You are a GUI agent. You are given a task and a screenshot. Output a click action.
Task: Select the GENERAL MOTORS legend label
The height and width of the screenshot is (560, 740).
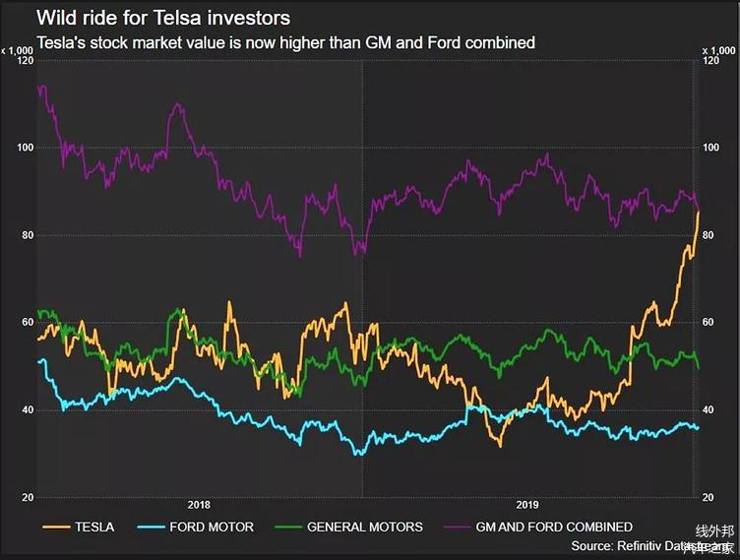(364, 528)
